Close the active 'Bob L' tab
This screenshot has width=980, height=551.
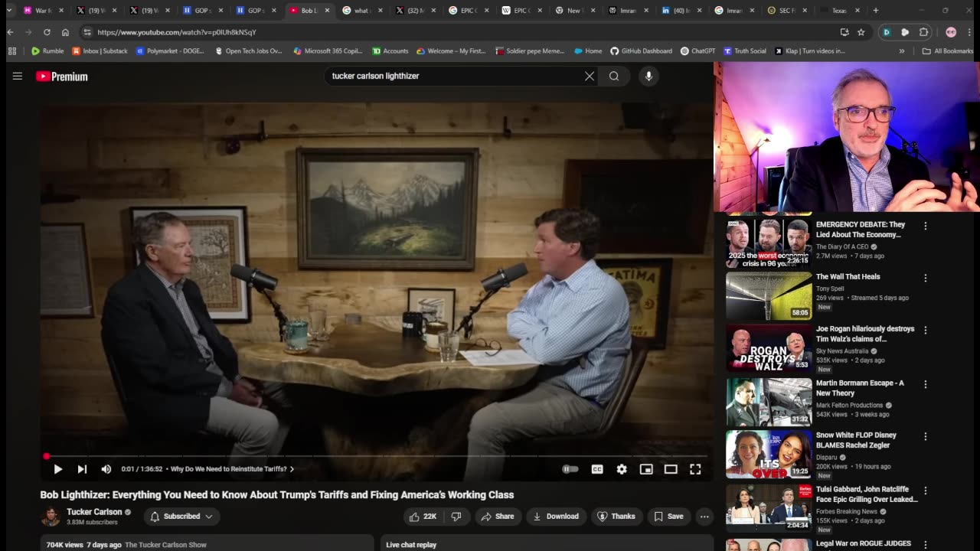coord(327,11)
